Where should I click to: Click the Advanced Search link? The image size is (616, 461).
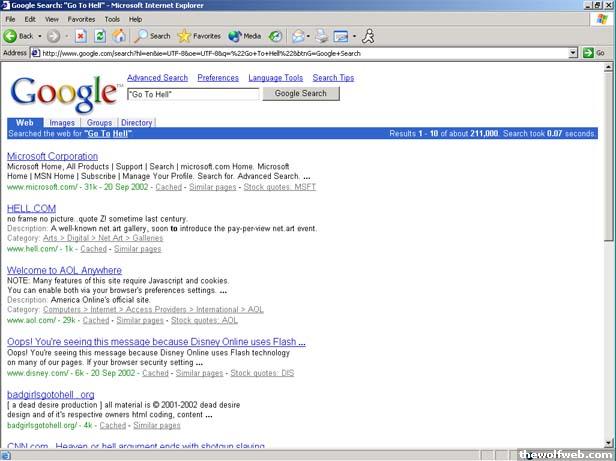[x=157, y=78]
